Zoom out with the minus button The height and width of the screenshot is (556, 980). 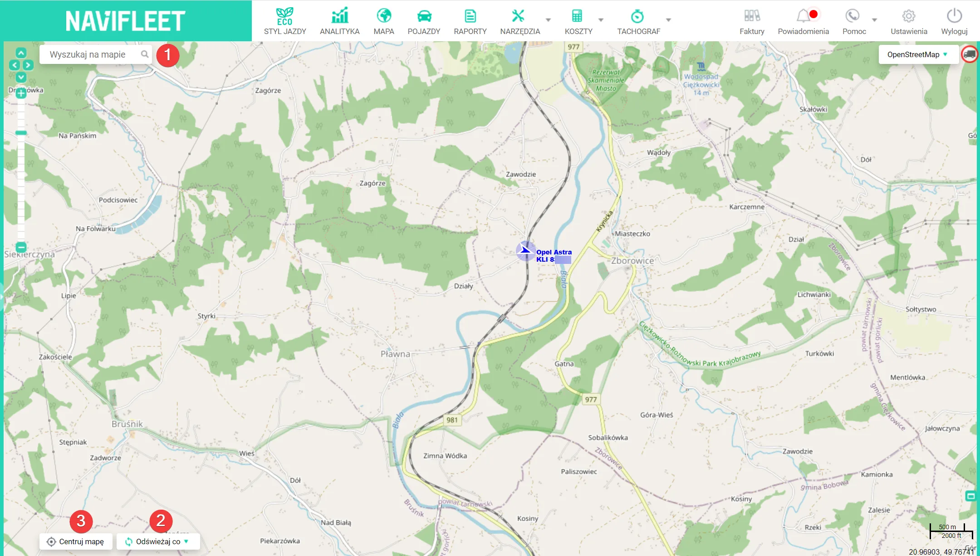[21, 247]
